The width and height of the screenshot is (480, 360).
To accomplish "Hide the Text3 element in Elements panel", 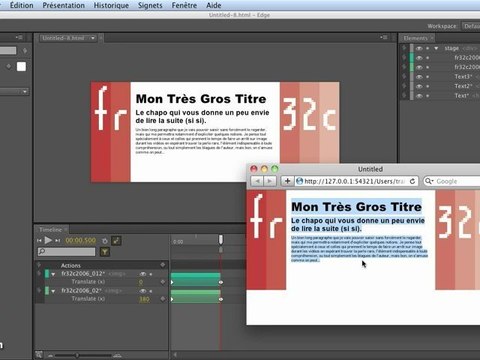I will pyautogui.click(x=419, y=77).
